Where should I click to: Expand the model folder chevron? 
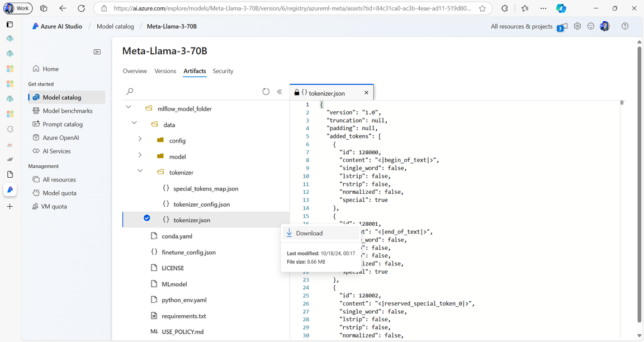coord(140,155)
